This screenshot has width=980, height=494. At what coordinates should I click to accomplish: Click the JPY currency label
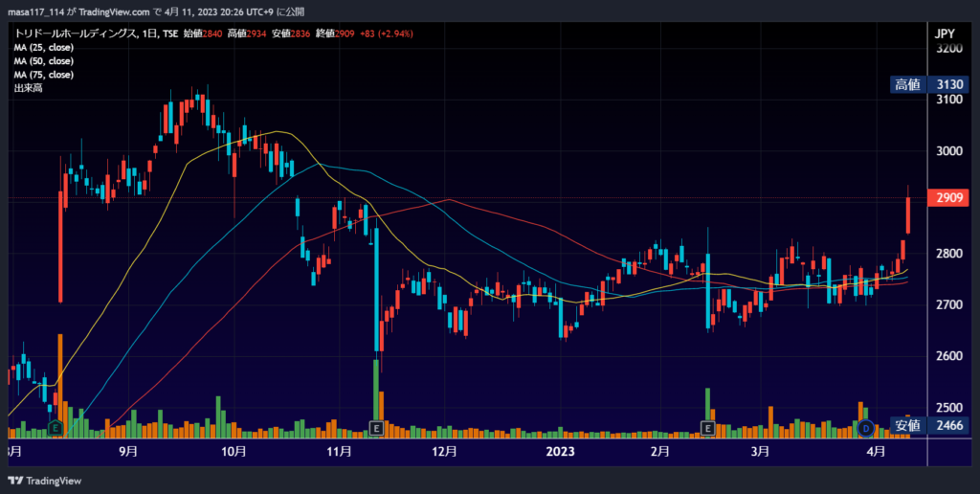[x=945, y=34]
